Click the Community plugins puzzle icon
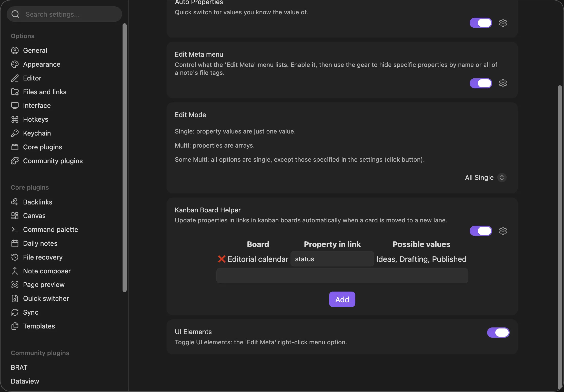This screenshot has width=564, height=392. coord(15,161)
